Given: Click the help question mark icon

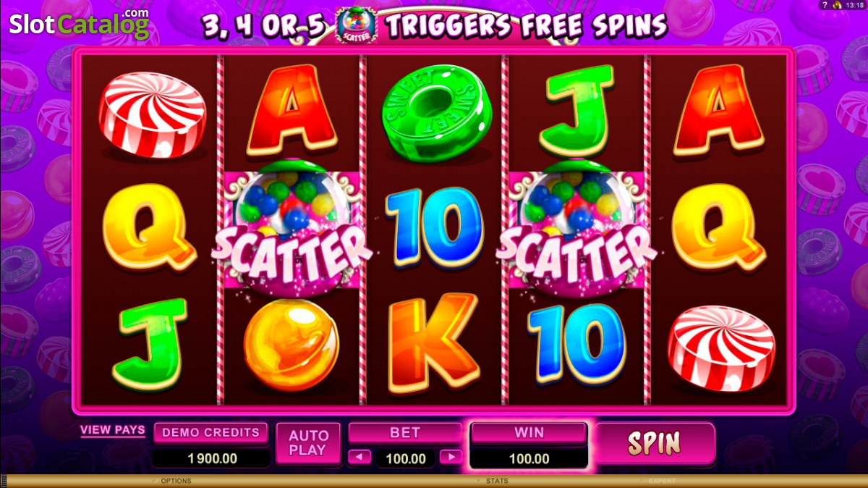Looking at the screenshot, I should 825,5.
